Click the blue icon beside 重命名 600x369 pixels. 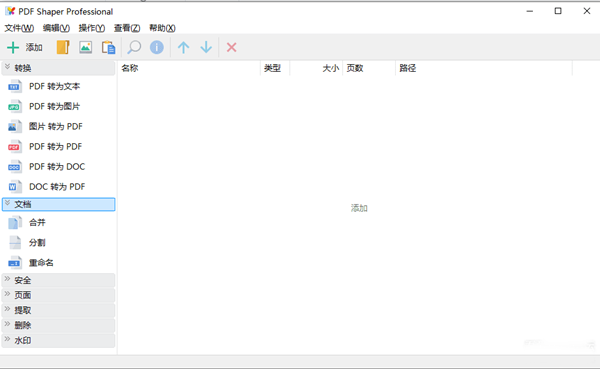[15, 263]
